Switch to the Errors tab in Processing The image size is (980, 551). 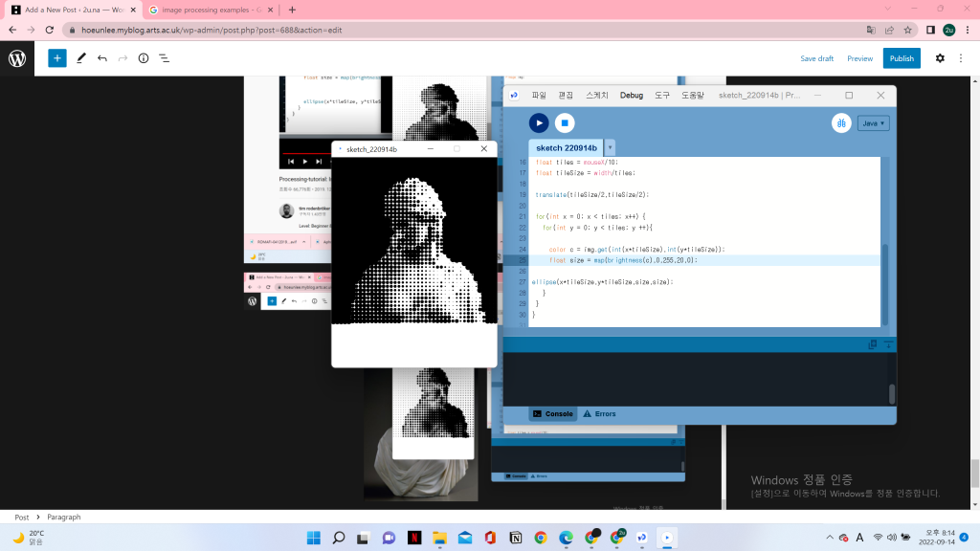pos(599,413)
